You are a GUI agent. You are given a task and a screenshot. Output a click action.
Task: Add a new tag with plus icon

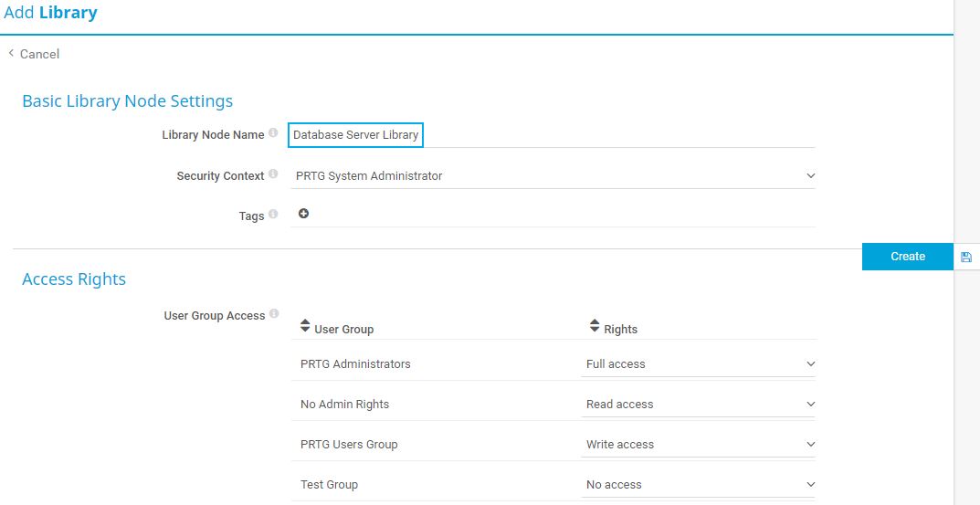tap(303, 214)
